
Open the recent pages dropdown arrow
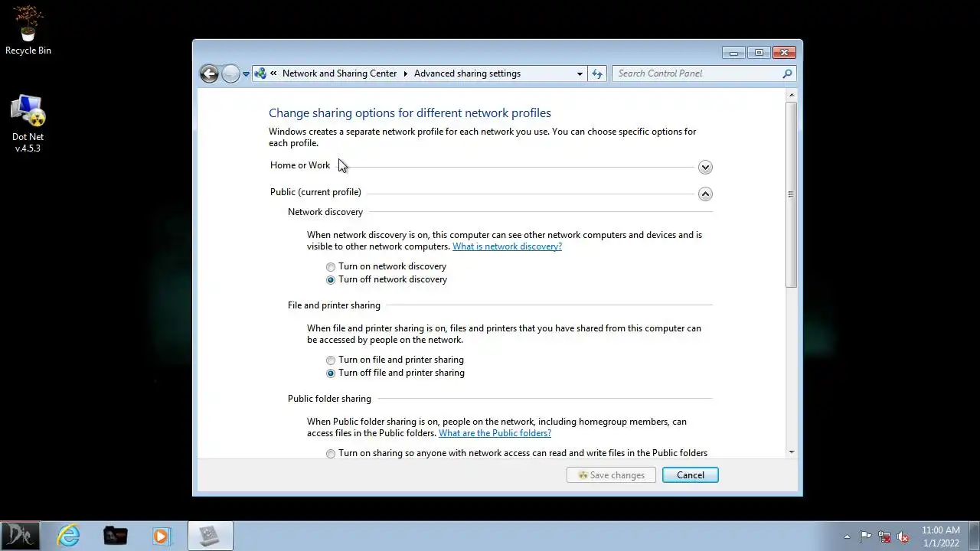(246, 74)
